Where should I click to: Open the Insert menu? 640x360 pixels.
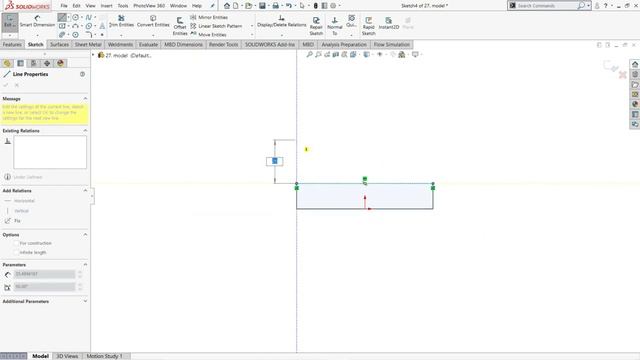coord(107,6)
